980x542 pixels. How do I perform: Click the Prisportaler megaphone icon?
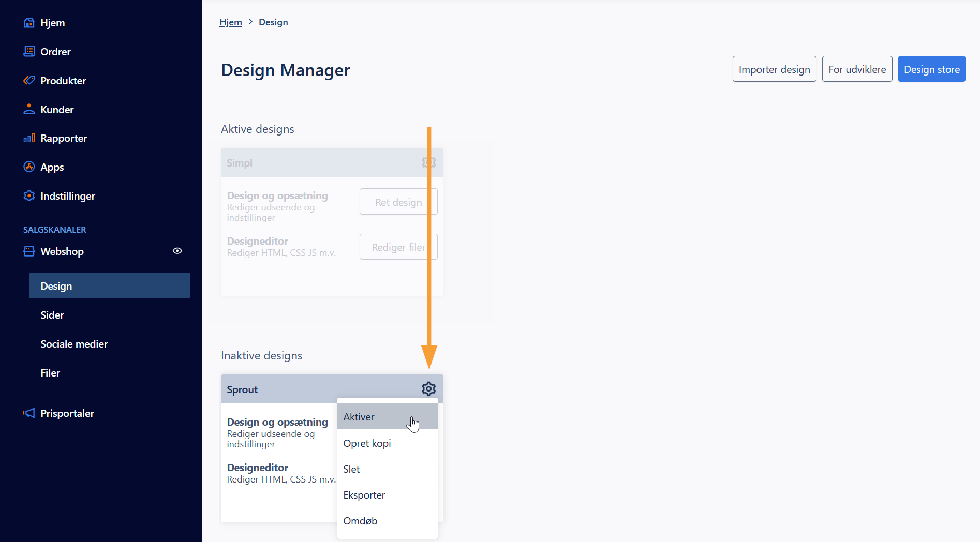[29, 413]
